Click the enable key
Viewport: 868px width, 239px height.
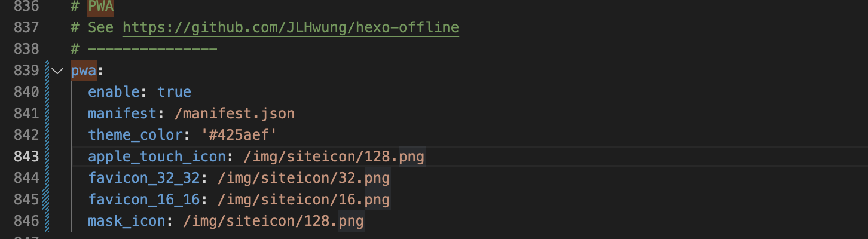pos(114,92)
